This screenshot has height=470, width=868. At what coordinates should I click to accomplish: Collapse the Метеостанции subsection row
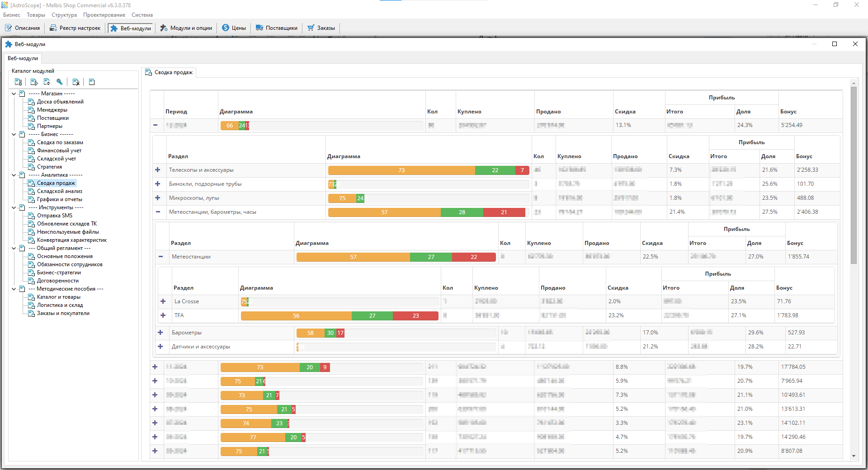pos(160,257)
